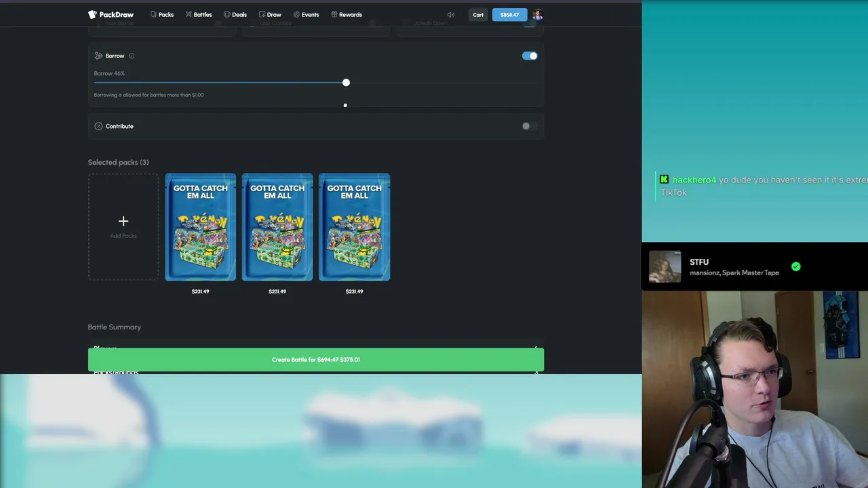868x488 pixels.
Task: Show Borrow info tooltip icon
Action: click(x=132, y=56)
